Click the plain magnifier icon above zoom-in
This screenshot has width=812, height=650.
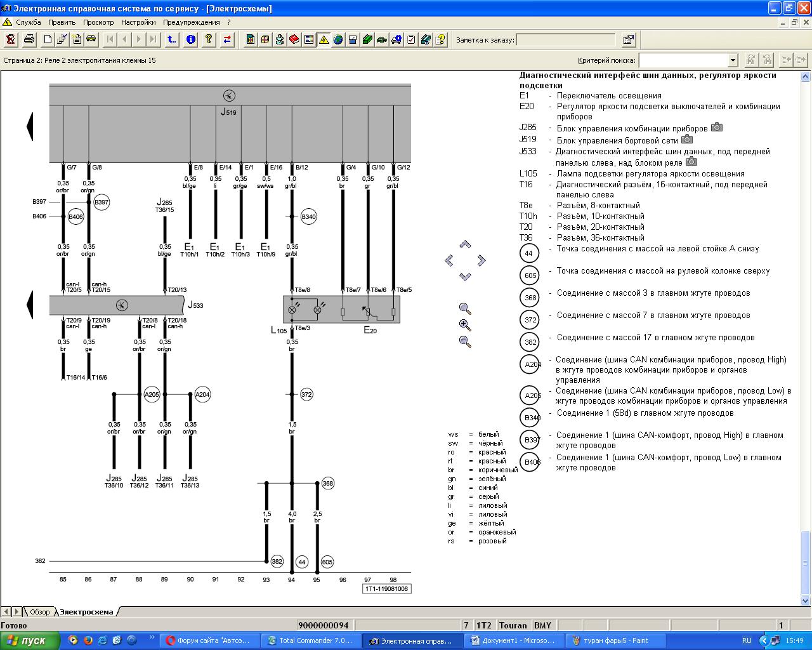click(x=465, y=308)
